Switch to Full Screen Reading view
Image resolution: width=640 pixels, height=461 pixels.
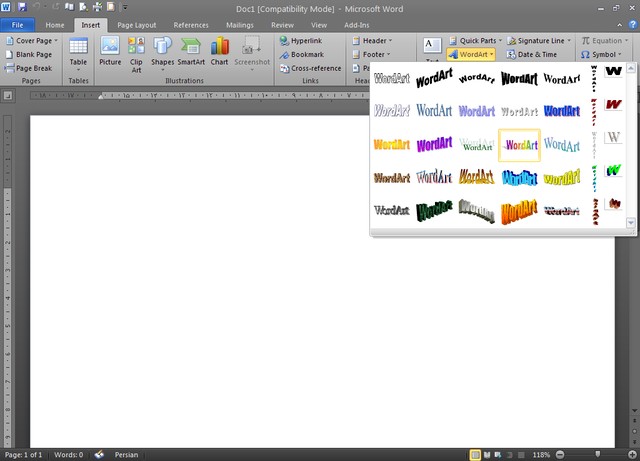(487, 454)
